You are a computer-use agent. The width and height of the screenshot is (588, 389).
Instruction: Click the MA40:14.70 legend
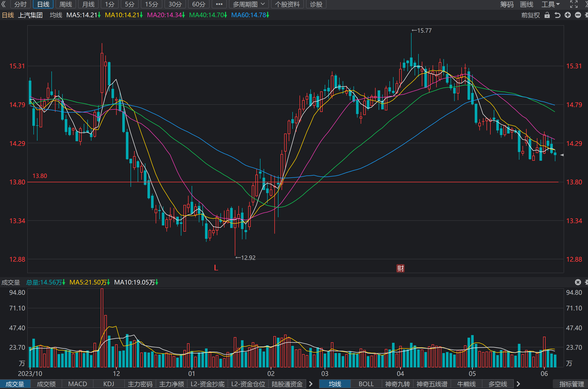[208, 15]
